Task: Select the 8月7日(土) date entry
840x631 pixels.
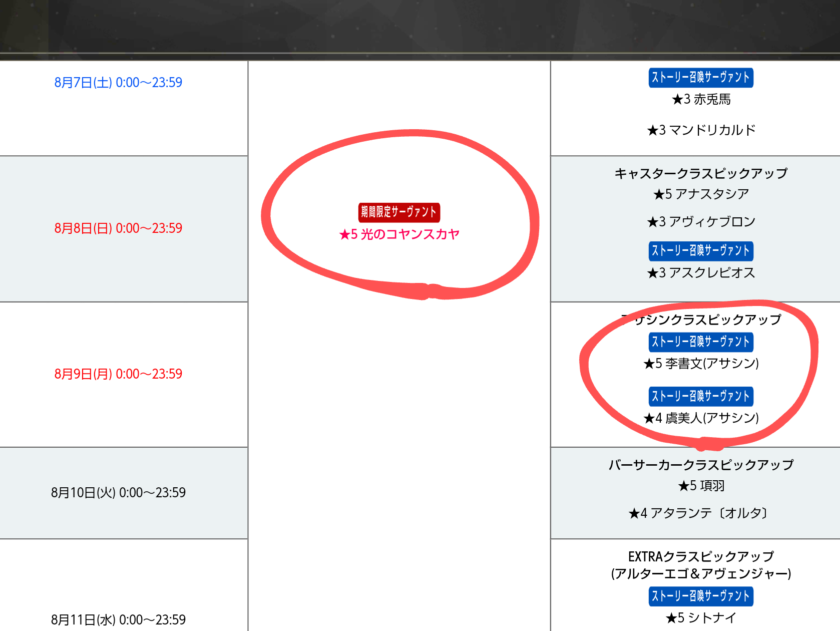Action: point(118,83)
